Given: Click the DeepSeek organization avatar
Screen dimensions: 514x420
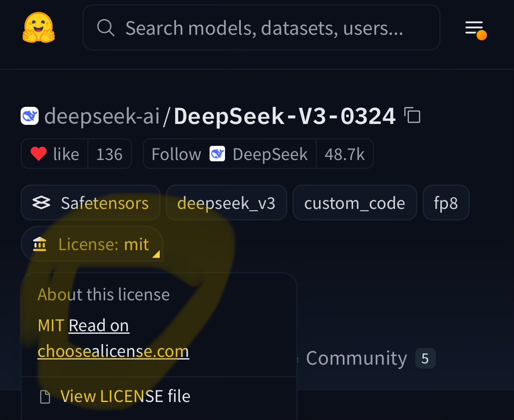Looking at the screenshot, I should pyautogui.click(x=29, y=115).
